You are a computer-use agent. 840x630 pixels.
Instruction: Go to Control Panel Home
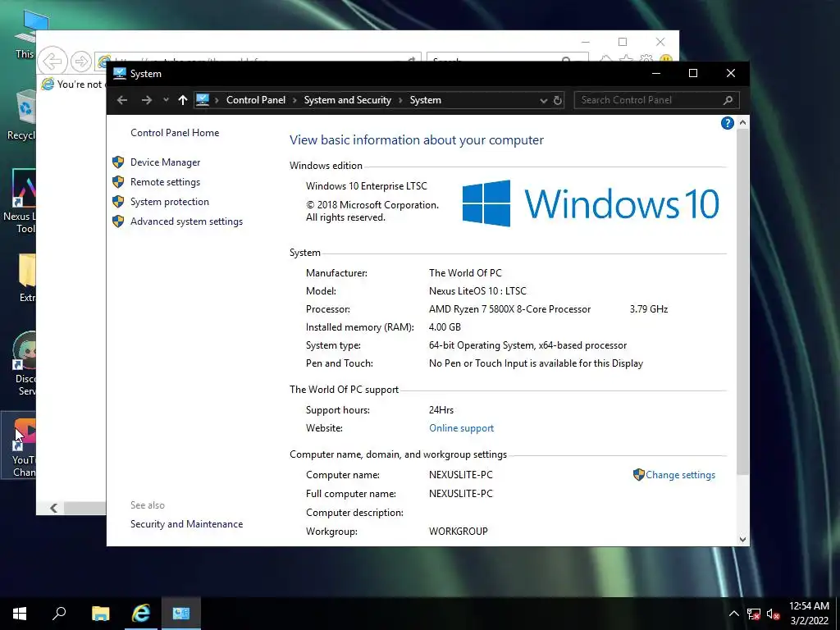[x=175, y=133]
